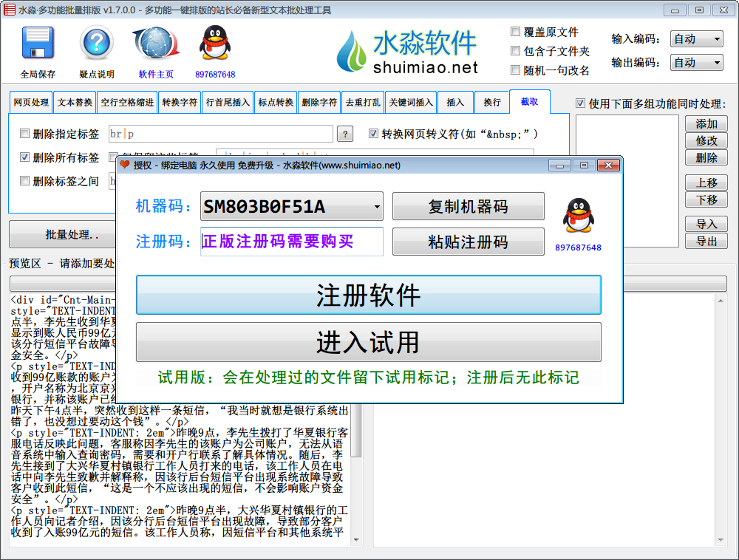Click the QQ penguin icon in license dialog
Screen dimensions: 739x560
click(x=579, y=215)
